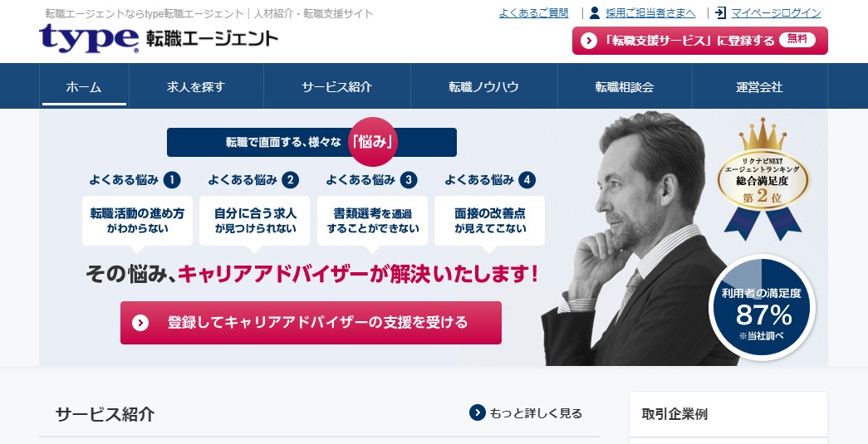Click the person icon beside 採用ご担当者さまへ
The width and height of the screenshot is (868, 444).
pyautogui.click(x=595, y=12)
